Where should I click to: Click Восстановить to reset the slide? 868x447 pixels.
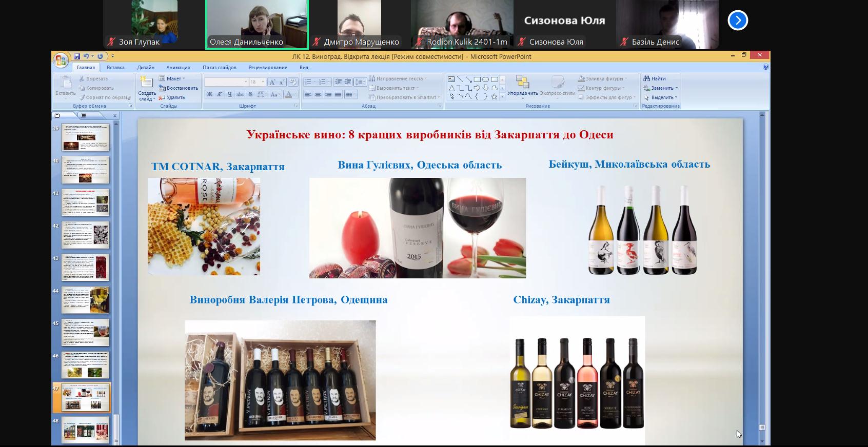[x=178, y=88]
